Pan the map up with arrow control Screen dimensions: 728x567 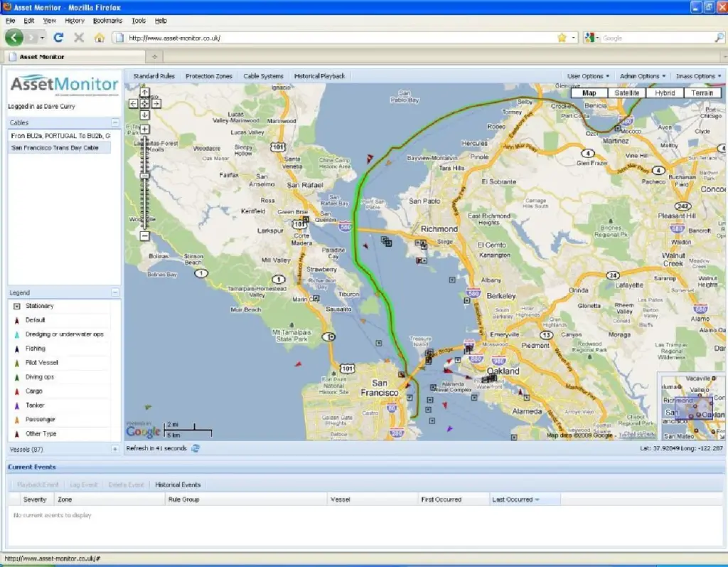coord(144,92)
